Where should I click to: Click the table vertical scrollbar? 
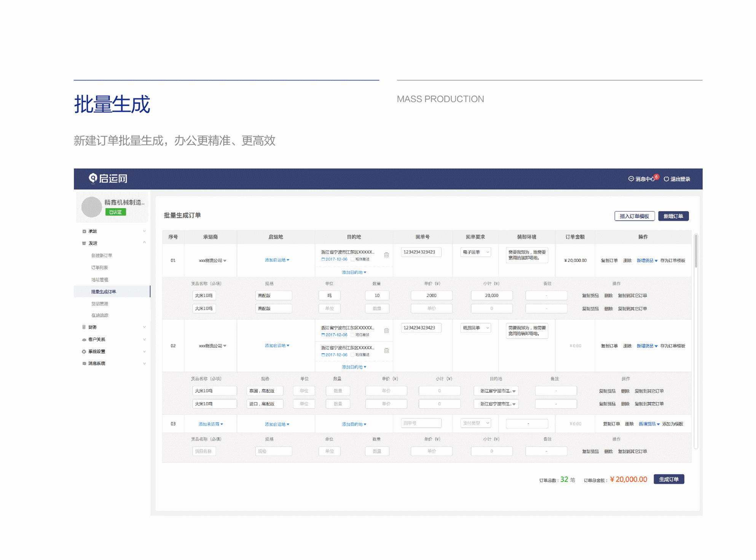[696, 251]
